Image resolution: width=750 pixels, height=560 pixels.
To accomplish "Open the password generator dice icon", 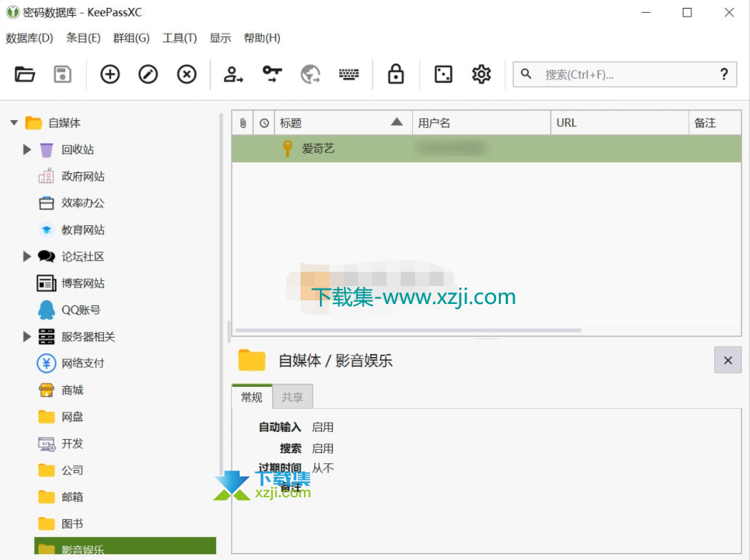I will 443,74.
